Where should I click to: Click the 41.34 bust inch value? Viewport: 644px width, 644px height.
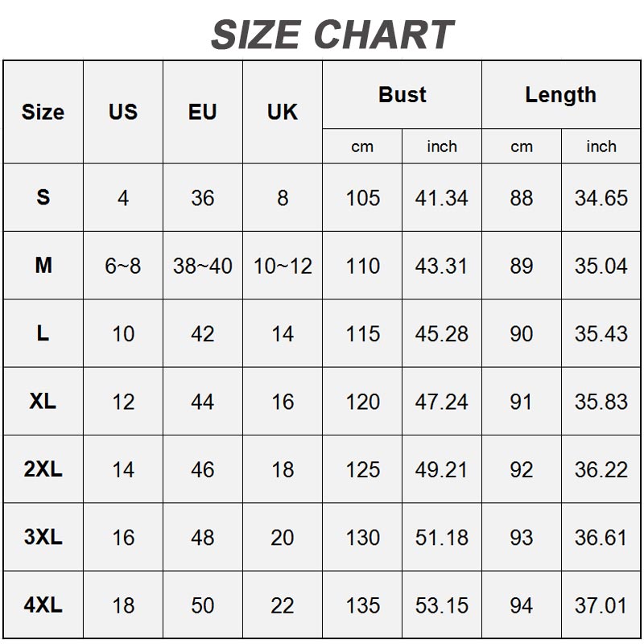(441, 198)
